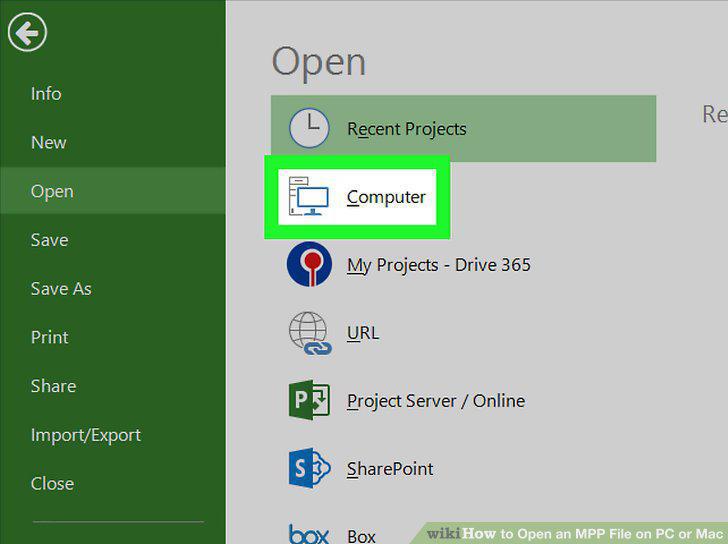Viewport: 728px width, 544px height.
Task: Click the back arrow circle icon
Action: [27, 32]
